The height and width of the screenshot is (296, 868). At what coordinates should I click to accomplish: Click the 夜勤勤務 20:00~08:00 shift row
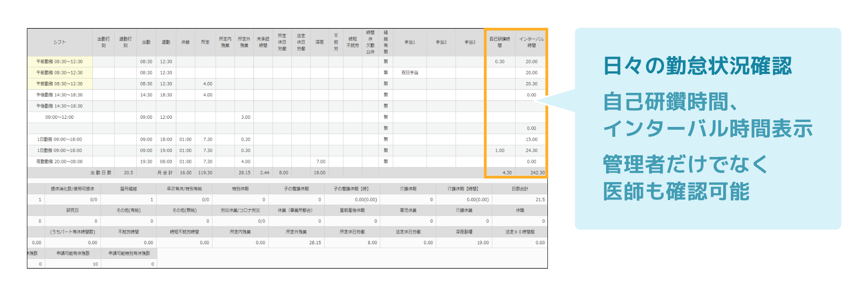tap(60, 161)
